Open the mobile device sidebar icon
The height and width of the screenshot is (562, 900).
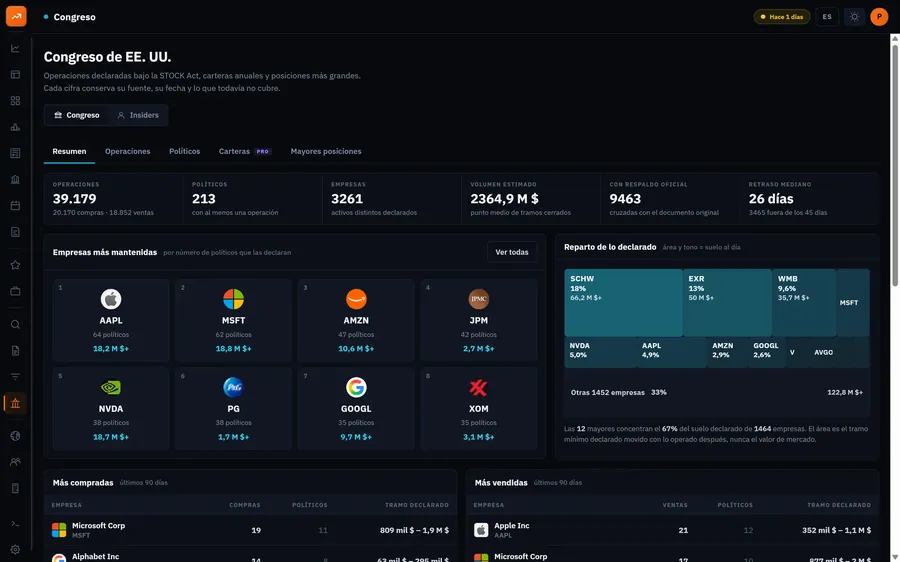click(x=15, y=488)
